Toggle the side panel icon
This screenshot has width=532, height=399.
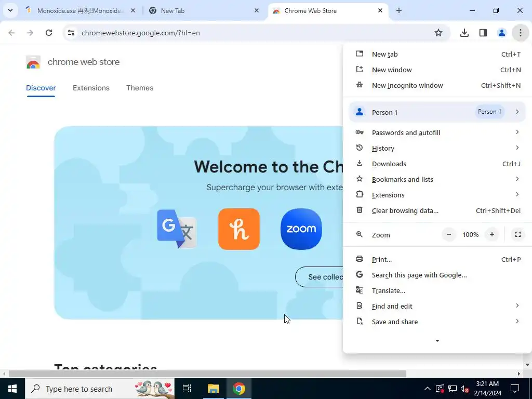click(483, 33)
